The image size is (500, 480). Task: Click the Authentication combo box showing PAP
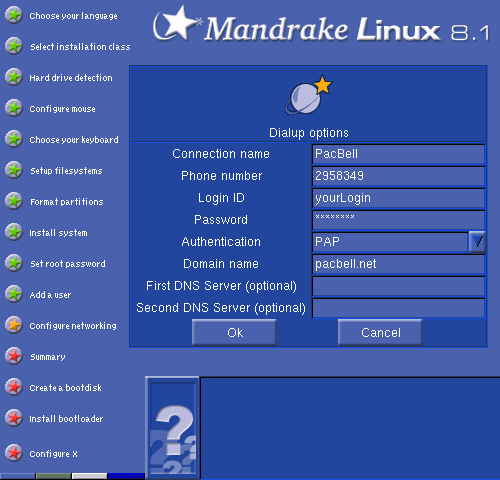pos(390,242)
